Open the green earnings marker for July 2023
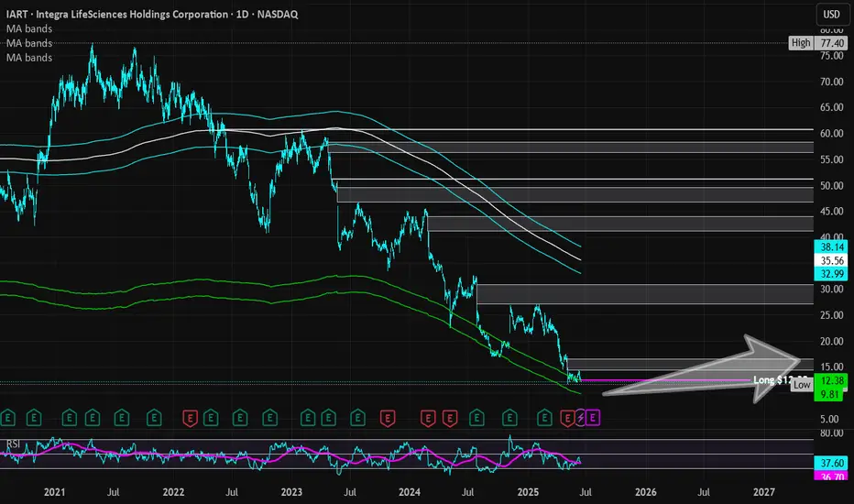 pos(358,418)
